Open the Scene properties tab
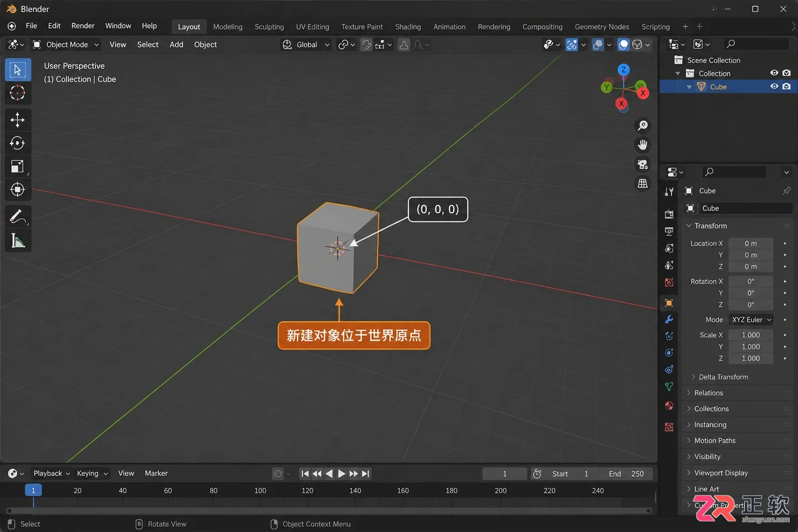The image size is (798, 532). (669, 265)
